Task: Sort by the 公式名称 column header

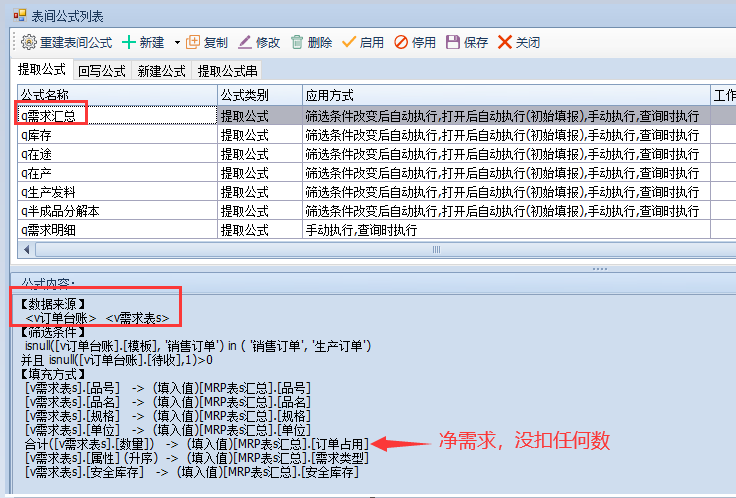Action: tap(117, 96)
